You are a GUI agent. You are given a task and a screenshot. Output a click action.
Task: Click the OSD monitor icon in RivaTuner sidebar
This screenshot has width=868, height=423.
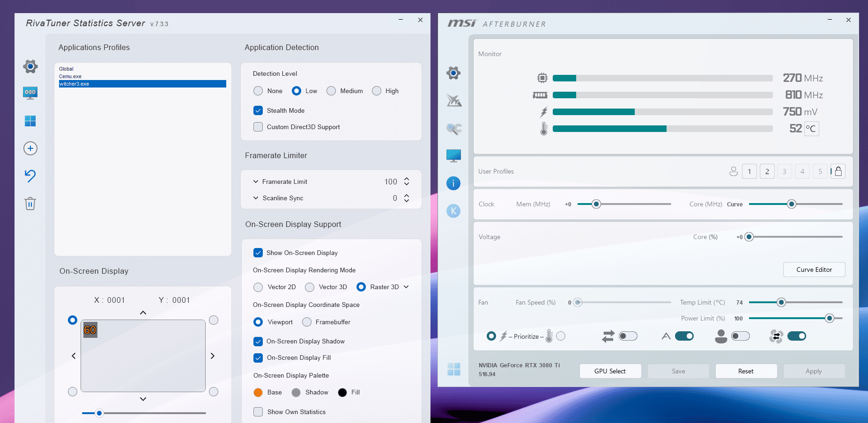[x=30, y=93]
